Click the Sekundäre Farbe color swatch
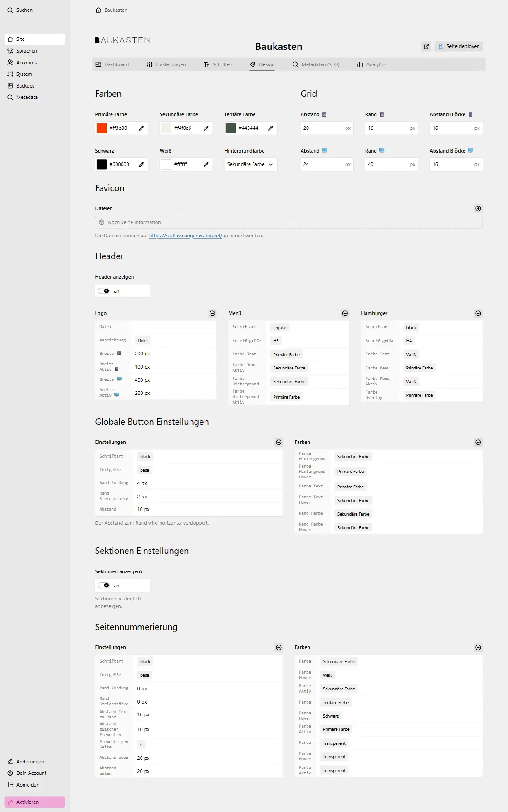Screen dimensions: 508x812 [x=166, y=128]
